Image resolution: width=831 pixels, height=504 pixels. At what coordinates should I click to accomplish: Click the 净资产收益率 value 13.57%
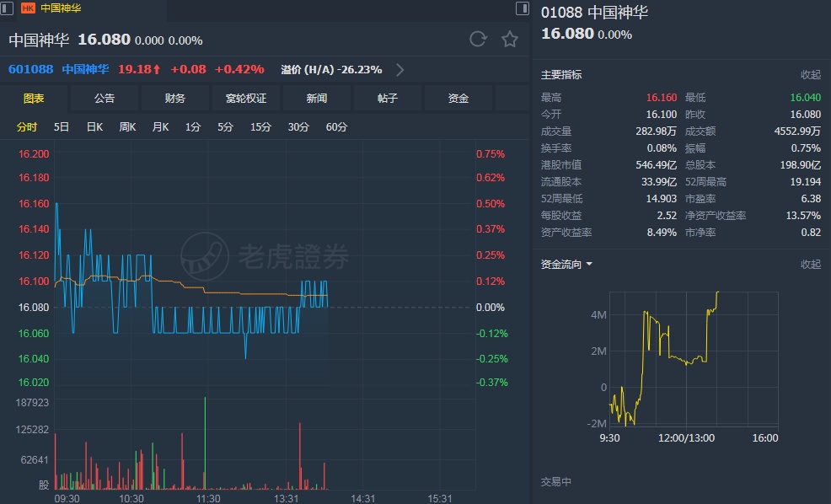click(803, 216)
